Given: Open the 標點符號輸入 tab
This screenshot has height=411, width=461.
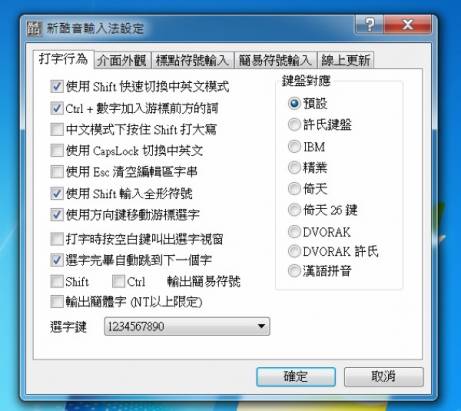Looking at the screenshot, I should pos(192,60).
